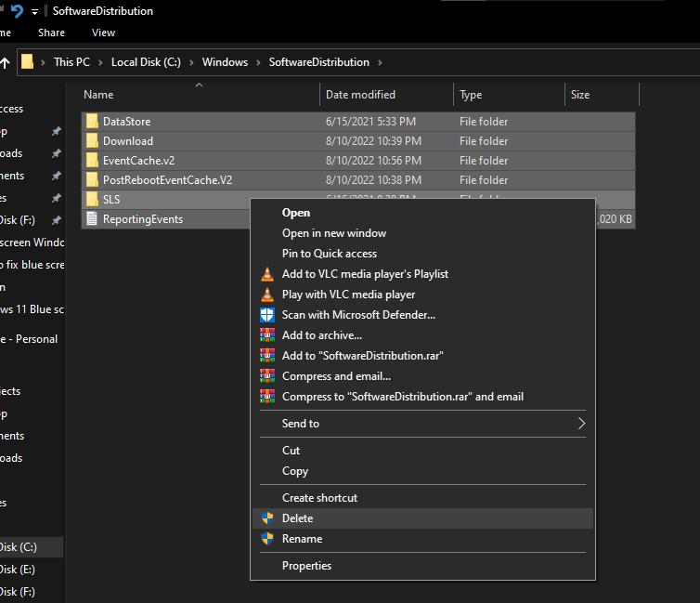Click the admin shield icon beside Delete
This screenshot has height=603, width=700.
pyautogui.click(x=267, y=518)
